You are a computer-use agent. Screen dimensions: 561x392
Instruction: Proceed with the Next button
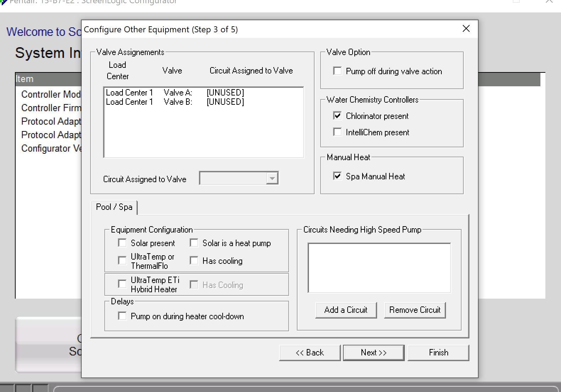374,353
